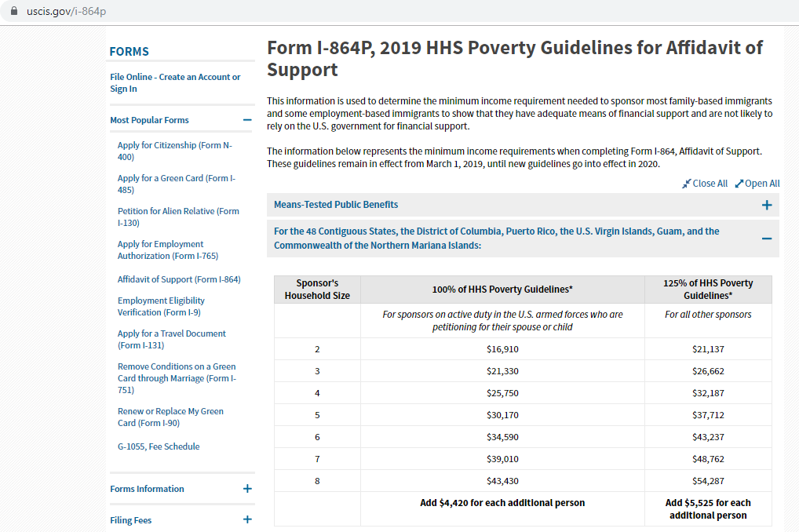Screen dimensions: 799x532
Task: Open Apply for Citizenship Form N-400
Action: coord(175,151)
